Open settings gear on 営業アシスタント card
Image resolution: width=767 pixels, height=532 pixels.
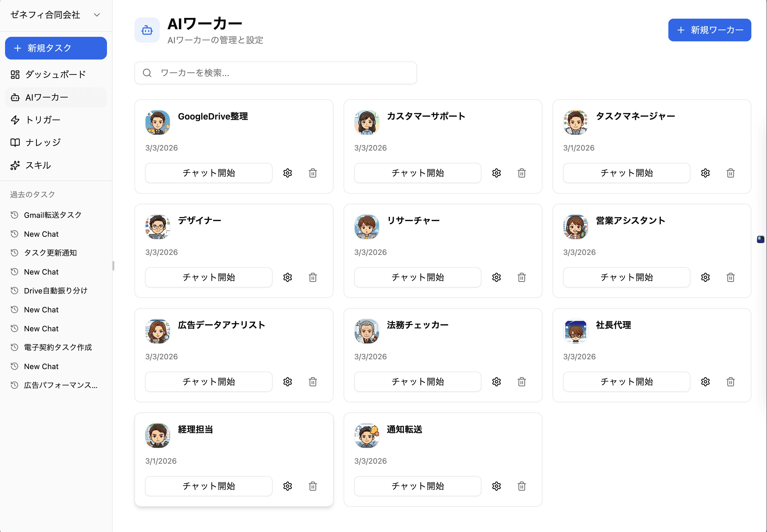click(705, 277)
